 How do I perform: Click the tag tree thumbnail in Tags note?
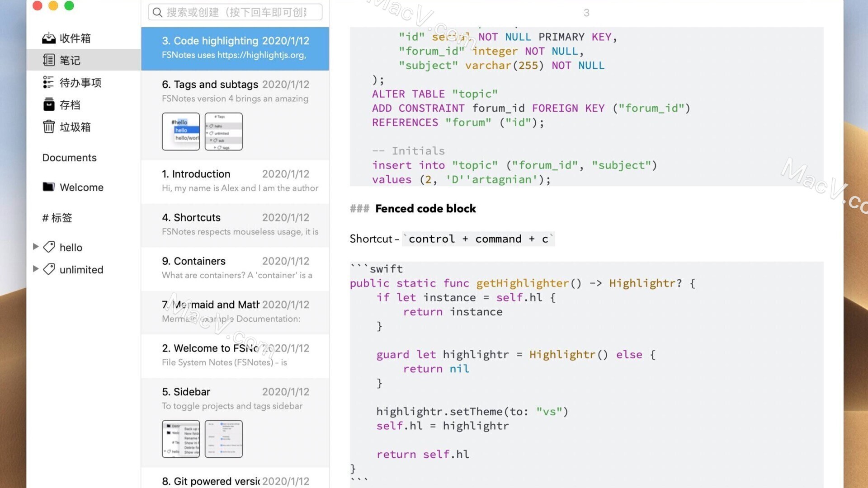point(224,131)
